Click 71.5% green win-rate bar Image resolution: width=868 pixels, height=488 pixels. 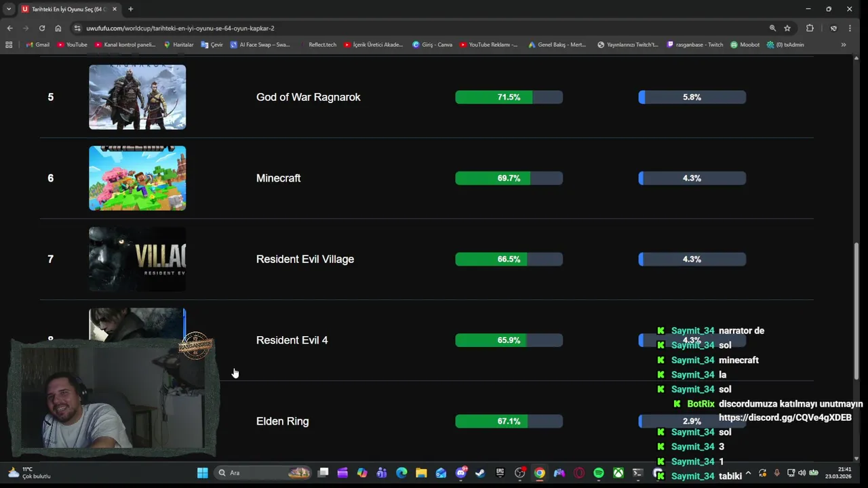coord(509,97)
